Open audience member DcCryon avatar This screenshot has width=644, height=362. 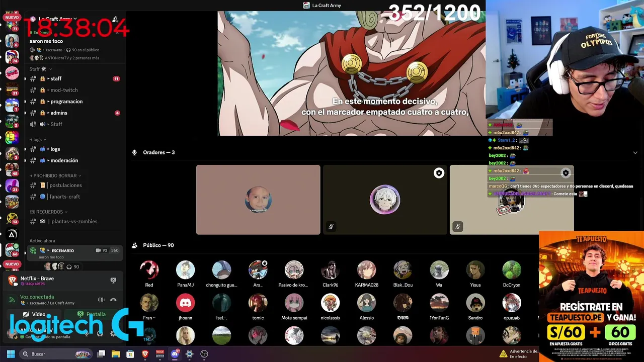(x=511, y=270)
